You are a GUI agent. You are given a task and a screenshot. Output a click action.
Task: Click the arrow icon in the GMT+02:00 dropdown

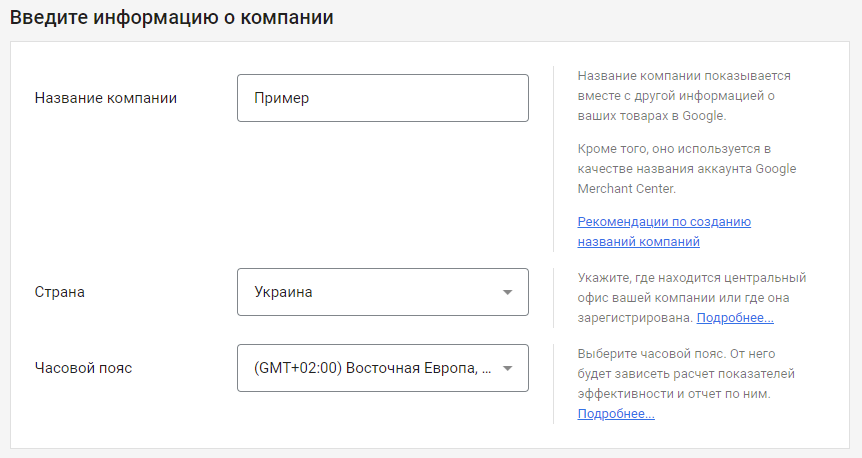click(508, 368)
